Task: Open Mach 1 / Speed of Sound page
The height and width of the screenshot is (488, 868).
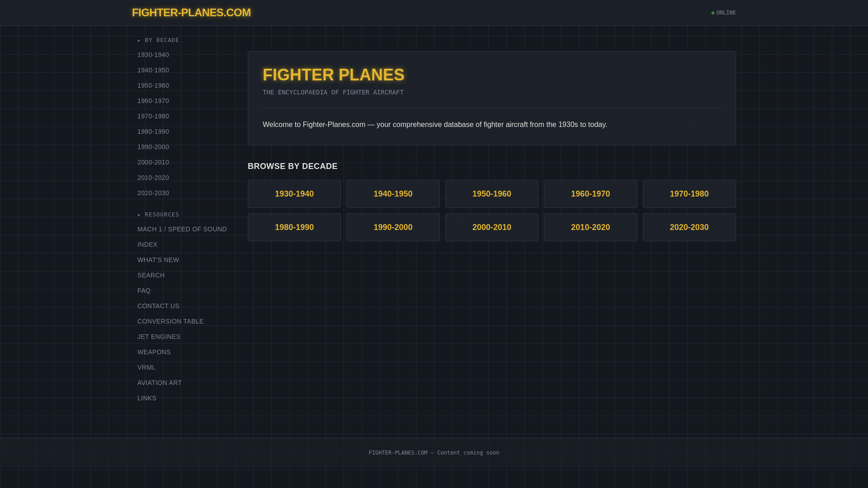Action: [182, 229]
